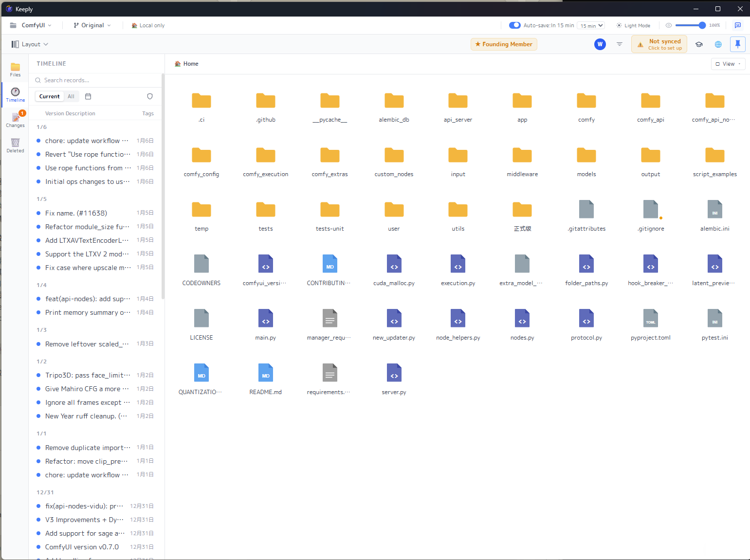Screen dimensions: 750x560
Task: Open the Changes sidebar panel
Action: [x=15, y=120]
